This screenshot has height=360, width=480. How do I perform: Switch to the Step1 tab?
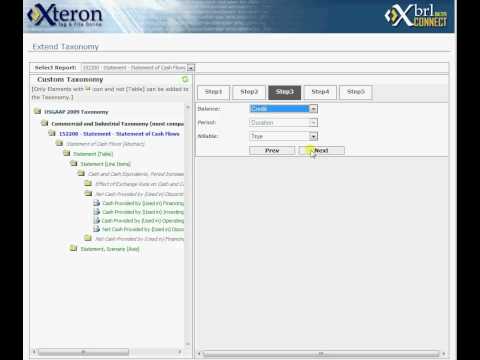(x=213, y=92)
